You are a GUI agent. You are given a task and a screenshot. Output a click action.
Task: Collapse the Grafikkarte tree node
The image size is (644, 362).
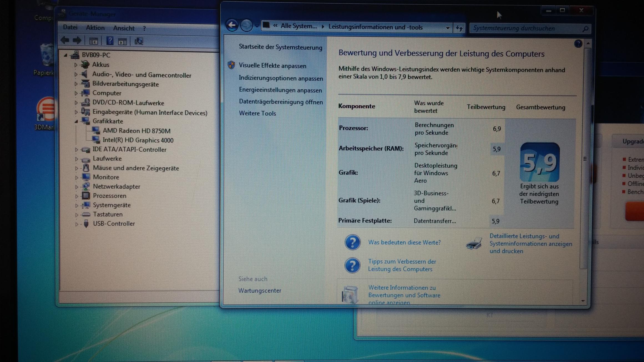point(76,121)
